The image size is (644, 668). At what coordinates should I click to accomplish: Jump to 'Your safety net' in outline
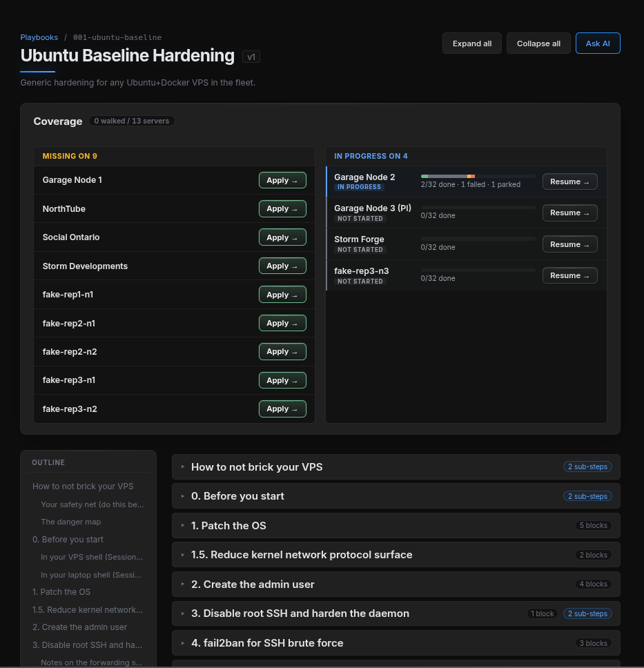(92, 504)
